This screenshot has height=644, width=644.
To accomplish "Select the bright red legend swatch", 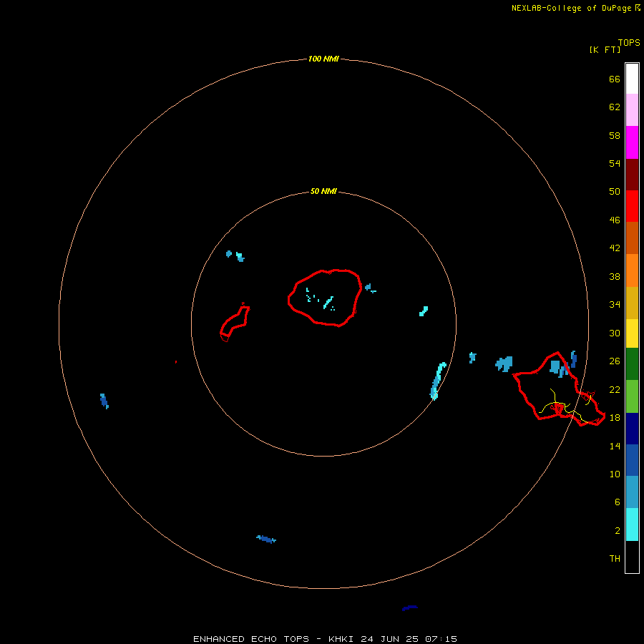I will tap(632, 206).
